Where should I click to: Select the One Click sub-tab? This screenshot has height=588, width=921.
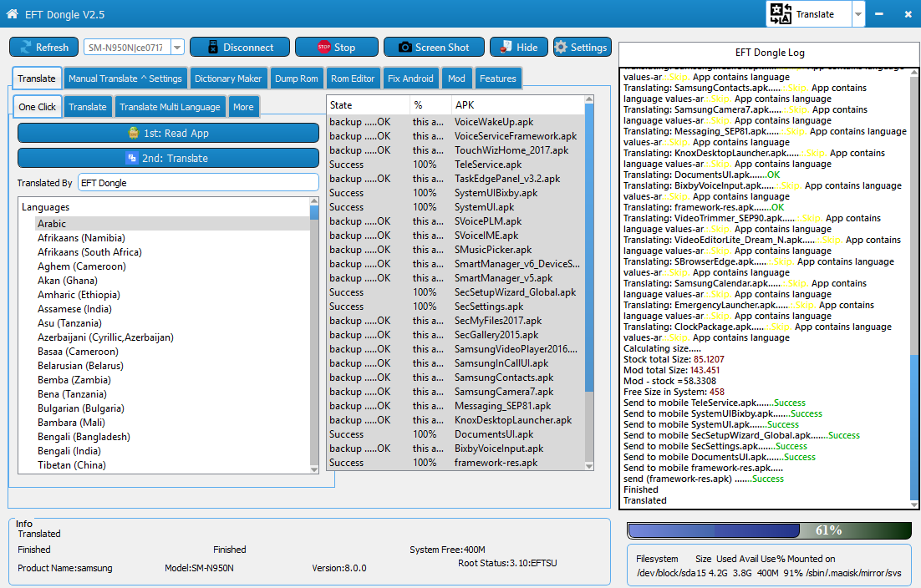(x=37, y=107)
